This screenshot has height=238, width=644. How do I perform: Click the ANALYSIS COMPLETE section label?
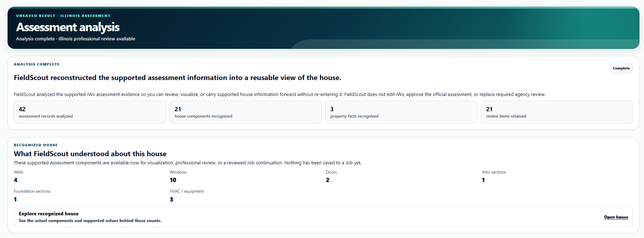(x=37, y=64)
